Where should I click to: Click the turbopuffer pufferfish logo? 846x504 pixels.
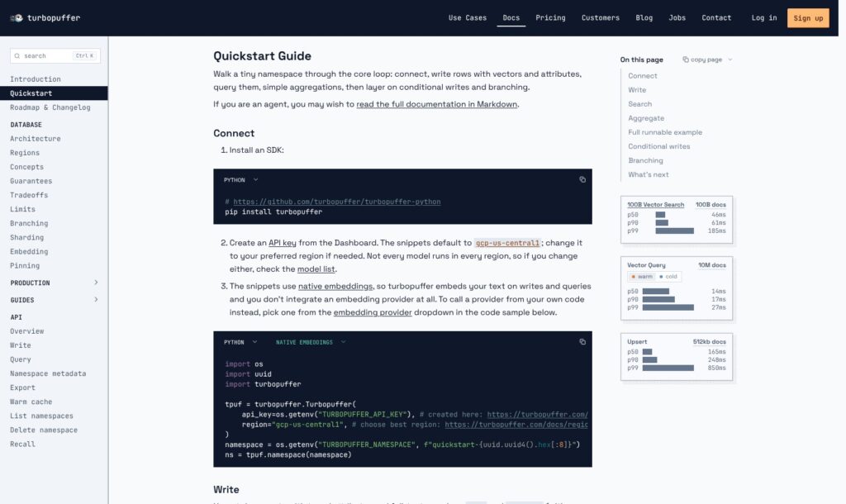[x=17, y=18]
